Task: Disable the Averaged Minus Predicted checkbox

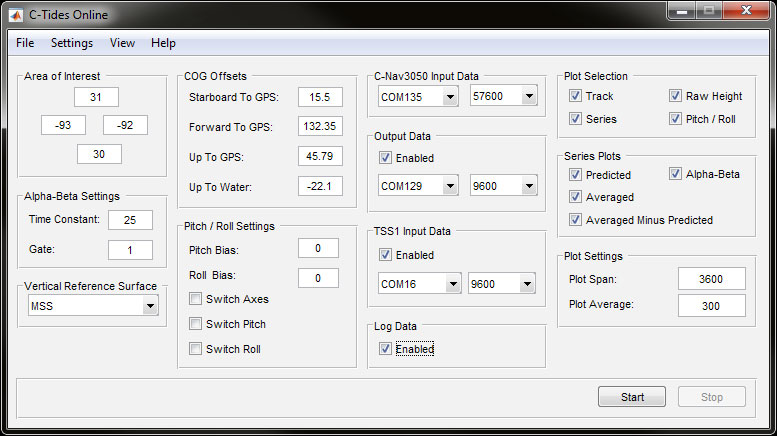Action: click(575, 220)
